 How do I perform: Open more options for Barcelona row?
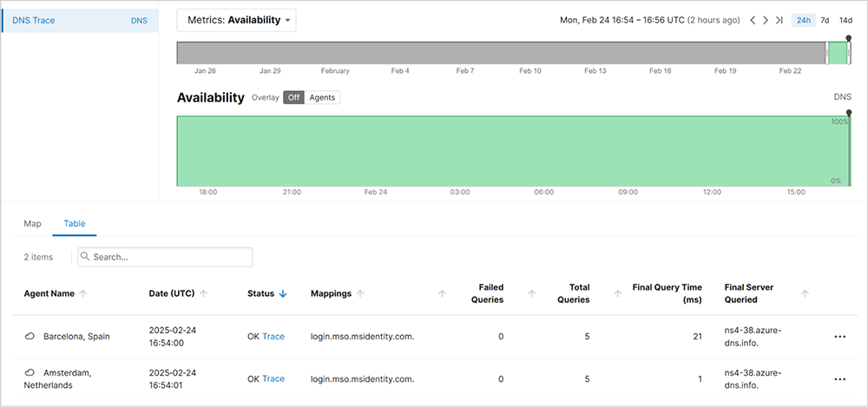(839, 337)
